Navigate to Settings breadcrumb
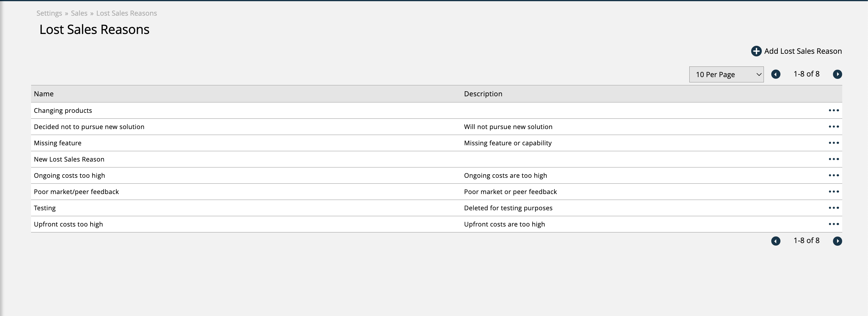868x316 pixels. tap(49, 13)
